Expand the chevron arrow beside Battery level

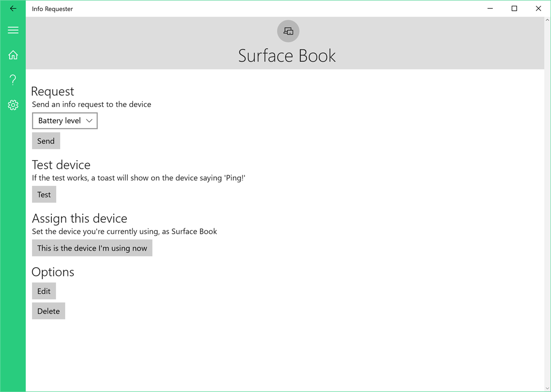point(89,121)
